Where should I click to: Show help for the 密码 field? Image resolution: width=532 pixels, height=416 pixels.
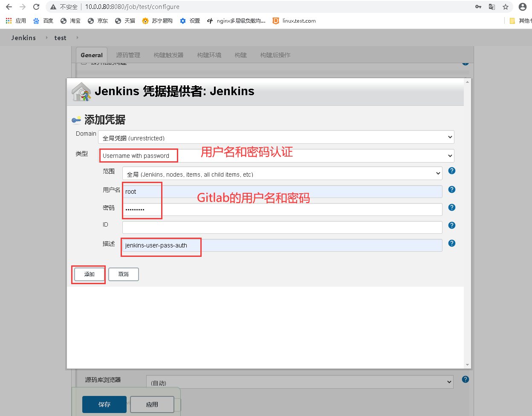pos(452,207)
